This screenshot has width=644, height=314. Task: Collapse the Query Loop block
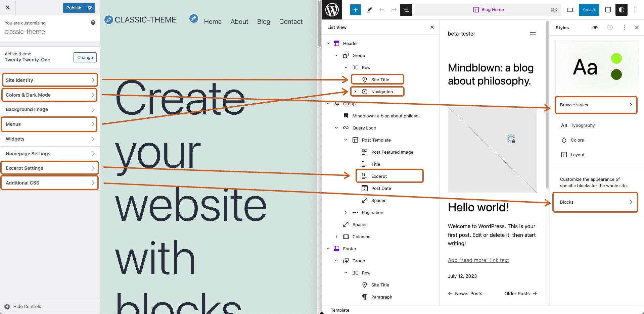336,128
